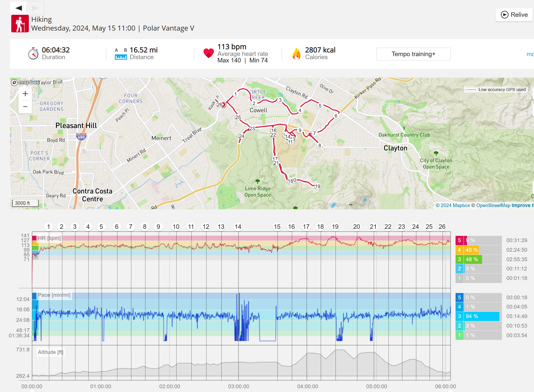Select lap 20 marker above graph

pyautogui.click(x=356, y=227)
